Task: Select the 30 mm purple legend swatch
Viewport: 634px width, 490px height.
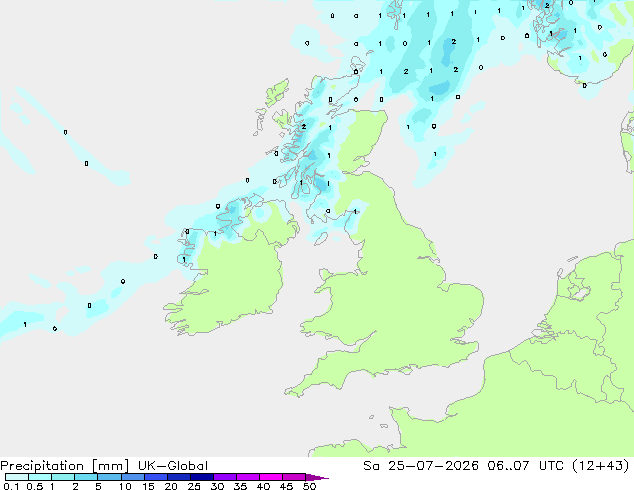Action: click(x=224, y=477)
